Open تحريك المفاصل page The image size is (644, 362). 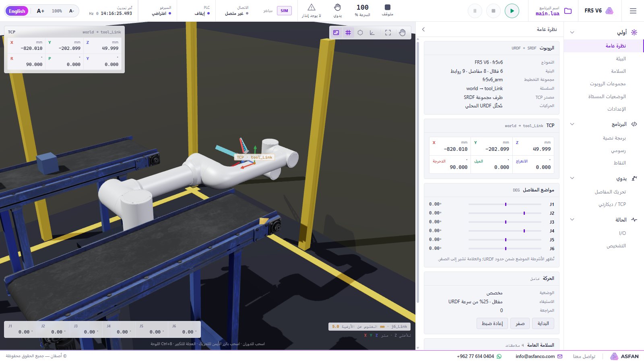click(x=604, y=192)
